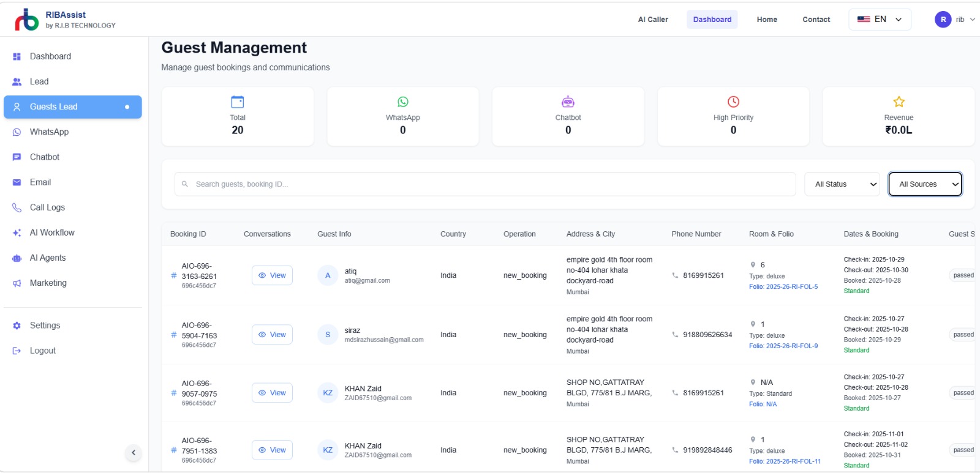The height and width of the screenshot is (473, 980).
Task: Click the AI Agents robot icon
Action: [17, 258]
